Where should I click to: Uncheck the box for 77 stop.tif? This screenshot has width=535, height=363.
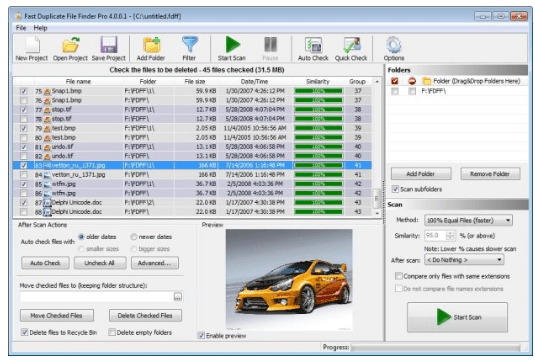click(x=24, y=110)
